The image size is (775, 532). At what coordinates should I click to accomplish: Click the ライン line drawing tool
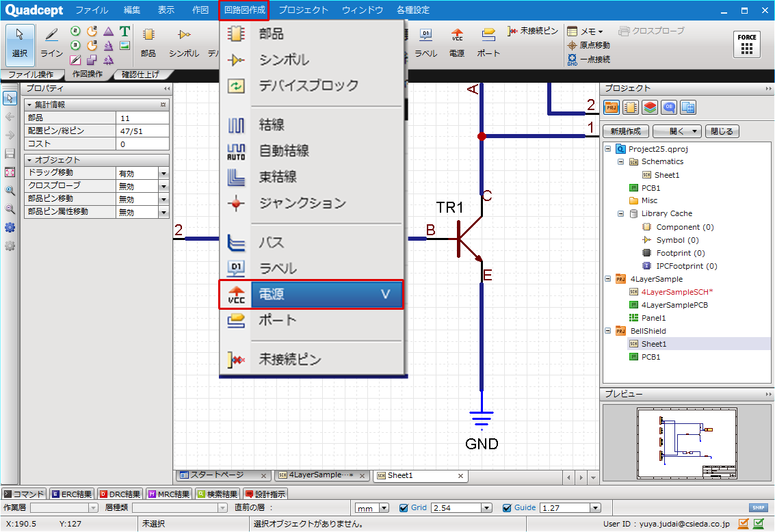(52, 42)
